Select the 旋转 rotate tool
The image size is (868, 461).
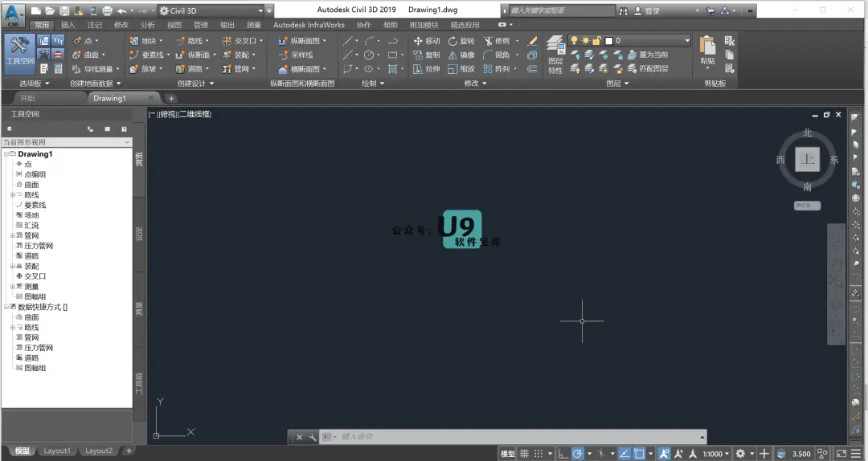pos(461,41)
